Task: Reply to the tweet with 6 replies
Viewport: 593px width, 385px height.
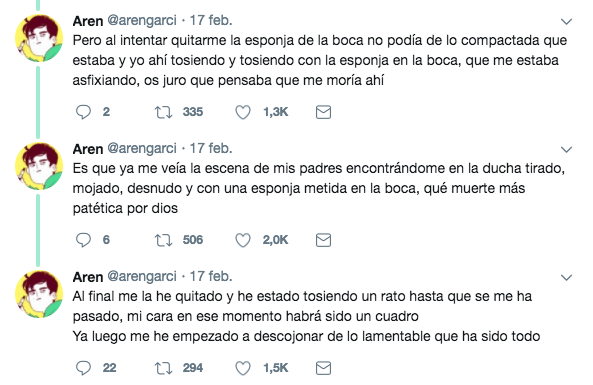Action: point(83,240)
